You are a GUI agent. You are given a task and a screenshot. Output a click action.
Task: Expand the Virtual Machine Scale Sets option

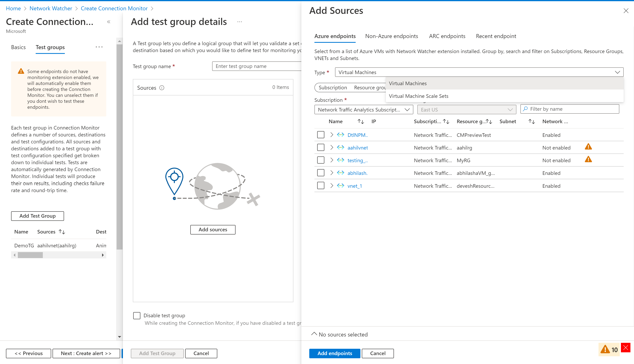[418, 96]
